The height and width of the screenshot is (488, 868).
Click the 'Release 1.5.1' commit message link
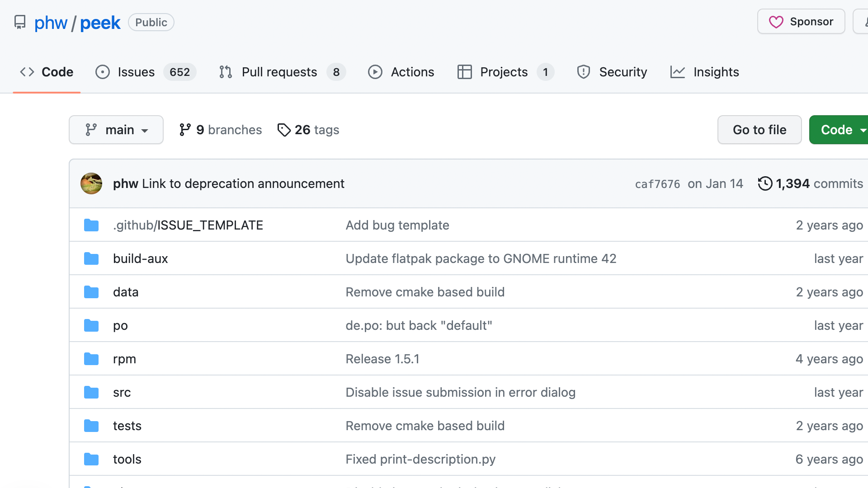pyautogui.click(x=382, y=359)
